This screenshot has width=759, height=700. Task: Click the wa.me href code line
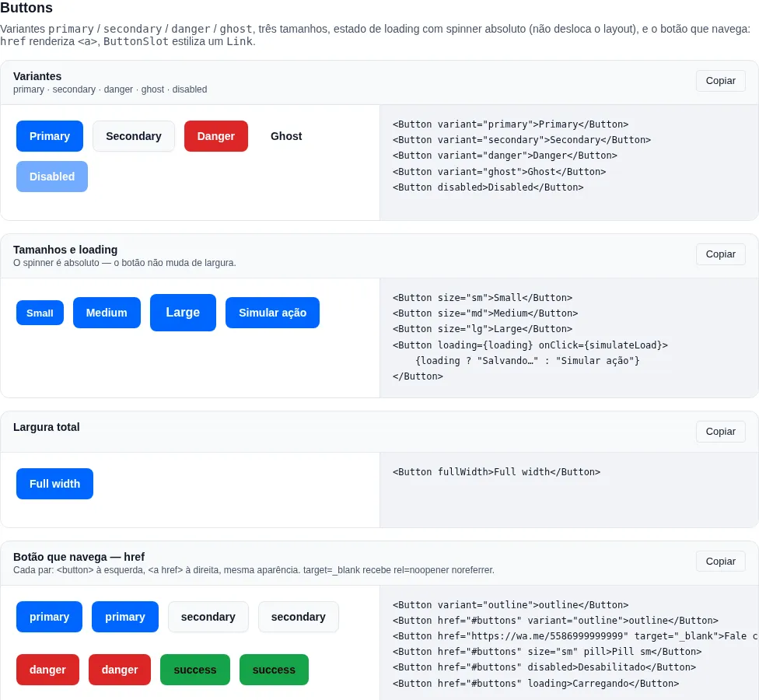pyautogui.click(x=575, y=636)
